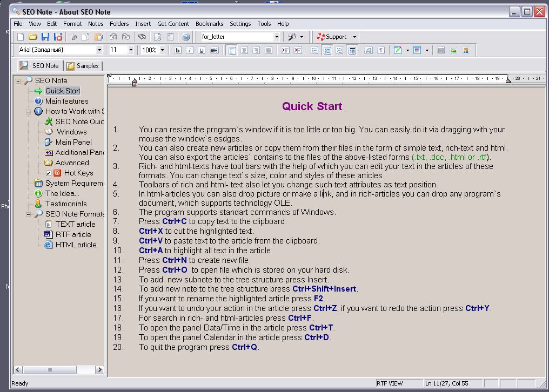Toggle strikethrough formatting
The width and height of the screenshot is (549, 392).
coord(214,50)
